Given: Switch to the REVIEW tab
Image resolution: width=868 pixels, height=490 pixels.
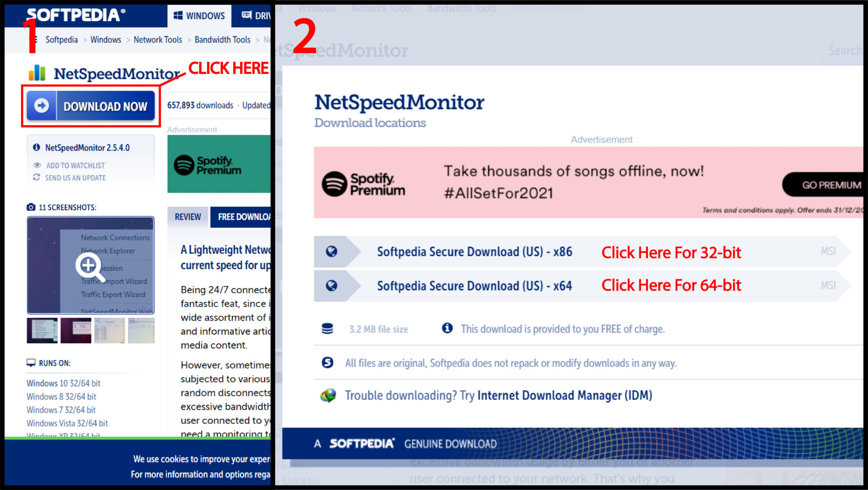Looking at the screenshot, I should [x=187, y=217].
